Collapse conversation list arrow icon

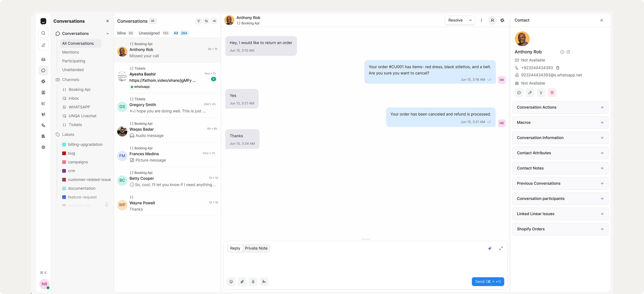[214, 21]
